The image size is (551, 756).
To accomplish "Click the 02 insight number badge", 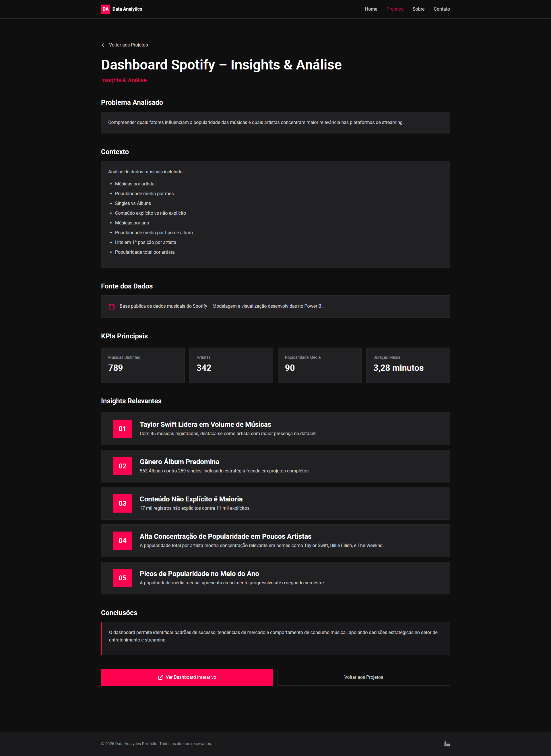I will [x=123, y=466].
